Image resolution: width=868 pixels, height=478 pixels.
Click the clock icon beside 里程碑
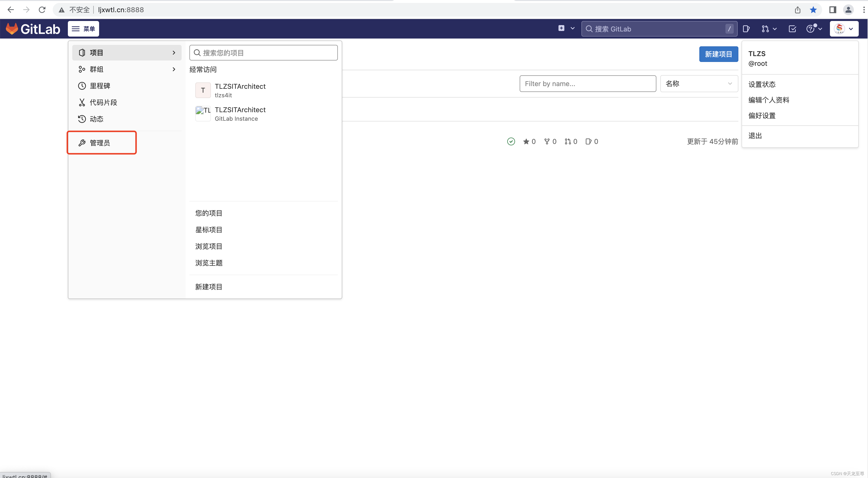[82, 86]
